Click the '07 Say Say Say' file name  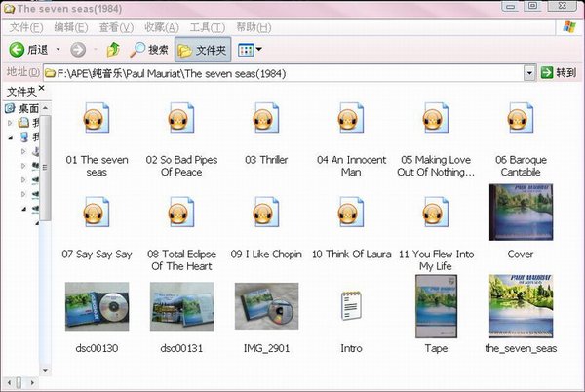tap(97, 254)
